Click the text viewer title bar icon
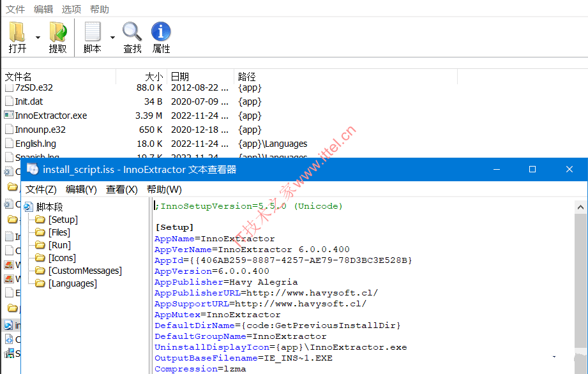The image size is (588, 374). coord(33,169)
